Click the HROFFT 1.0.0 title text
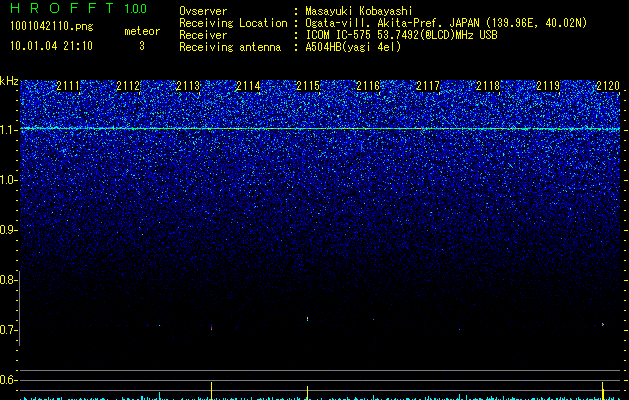Viewport: 629px width, 400px height. (x=79, y=8)
